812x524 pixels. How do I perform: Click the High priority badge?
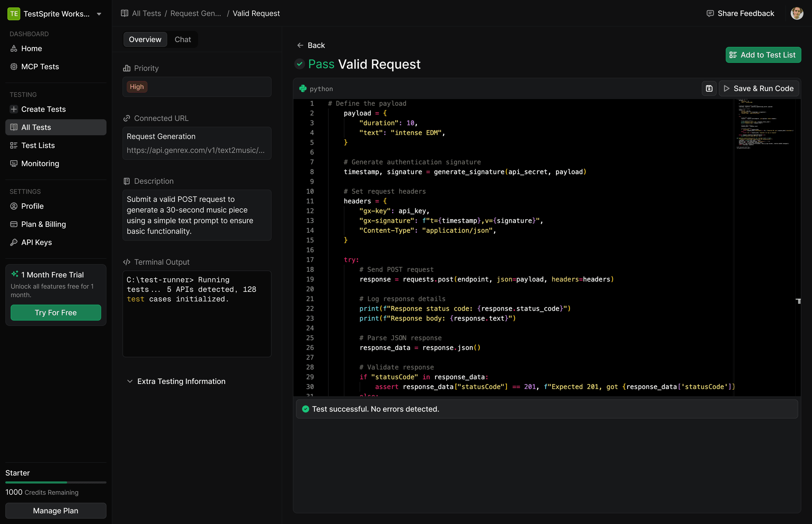pos(137,87)
